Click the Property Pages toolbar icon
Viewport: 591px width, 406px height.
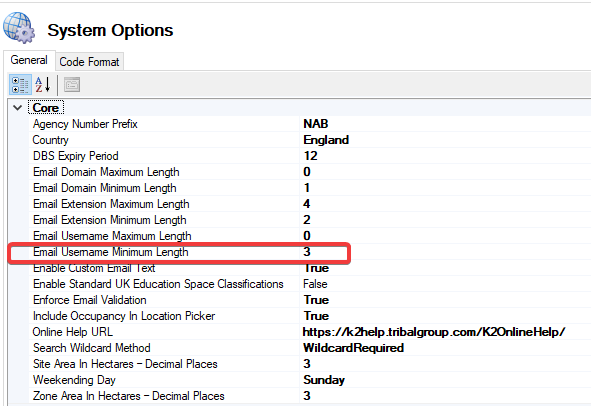pyautogui.click(x=72, y=85)
